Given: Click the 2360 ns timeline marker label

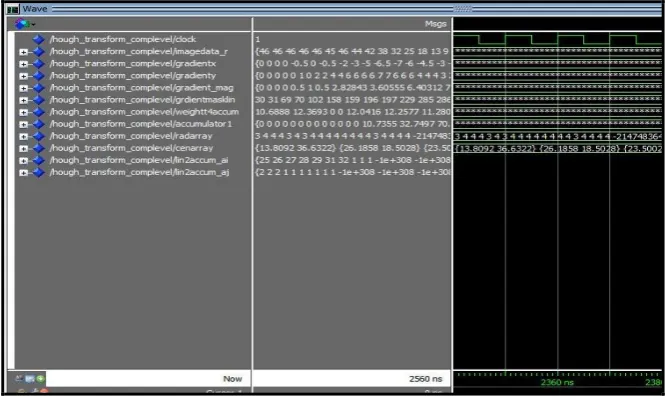Looking at the screenshot, I should [557, 382].
